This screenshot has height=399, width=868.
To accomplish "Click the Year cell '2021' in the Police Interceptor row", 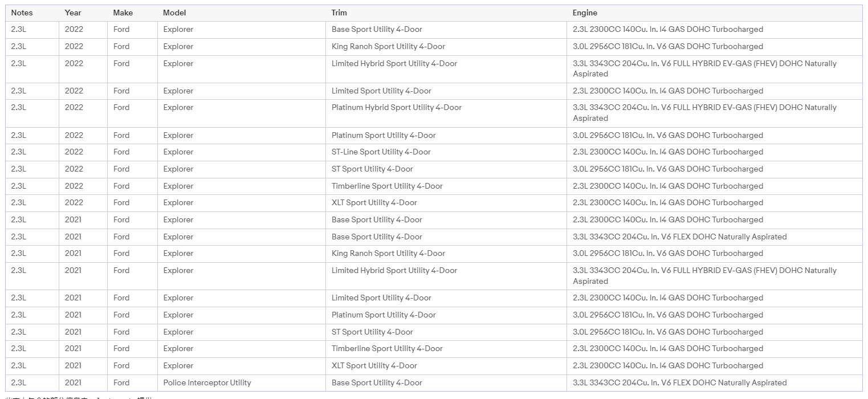I will [73, 382].
